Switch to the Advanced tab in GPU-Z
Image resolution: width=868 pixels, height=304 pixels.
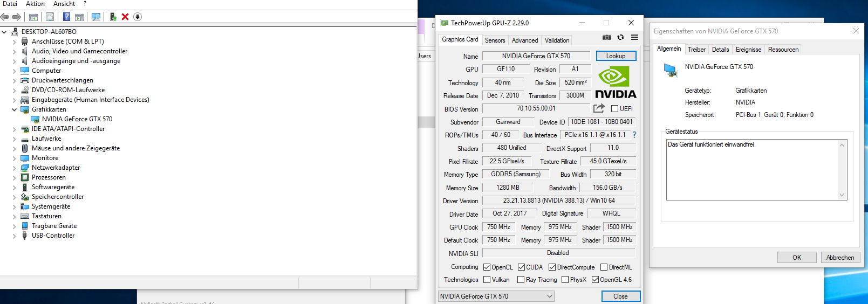click(525, 40)
